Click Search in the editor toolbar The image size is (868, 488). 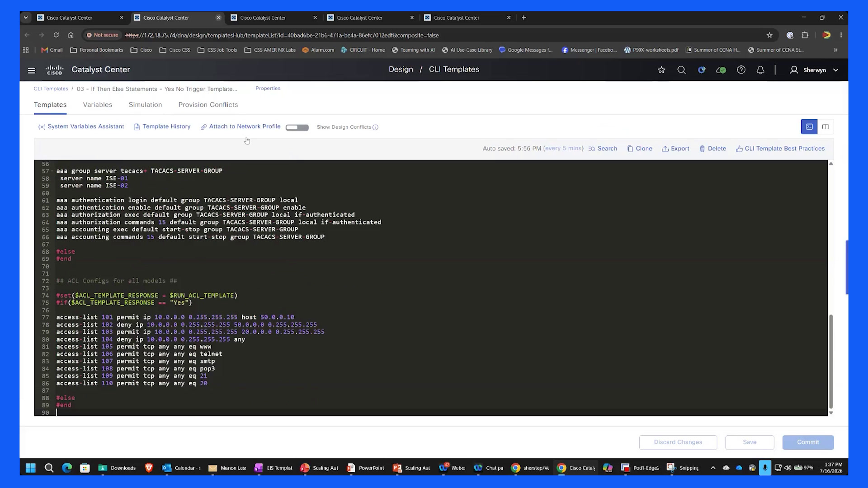[x=603, y=149]
